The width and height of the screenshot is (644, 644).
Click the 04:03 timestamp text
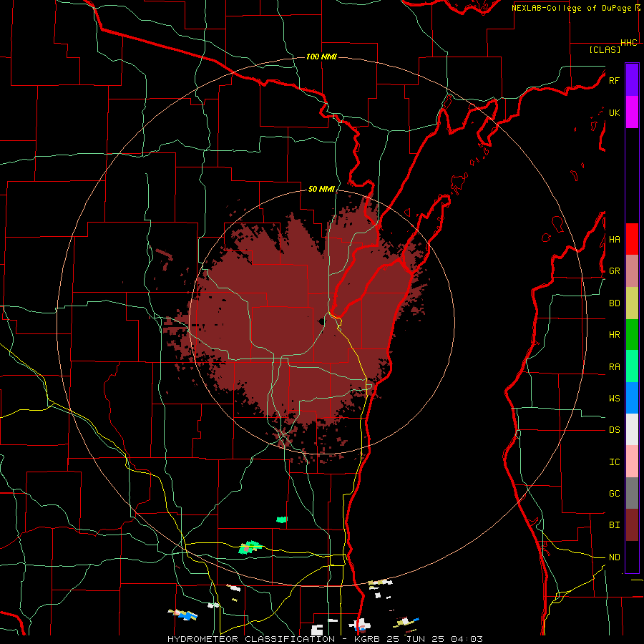coord(467,639)
